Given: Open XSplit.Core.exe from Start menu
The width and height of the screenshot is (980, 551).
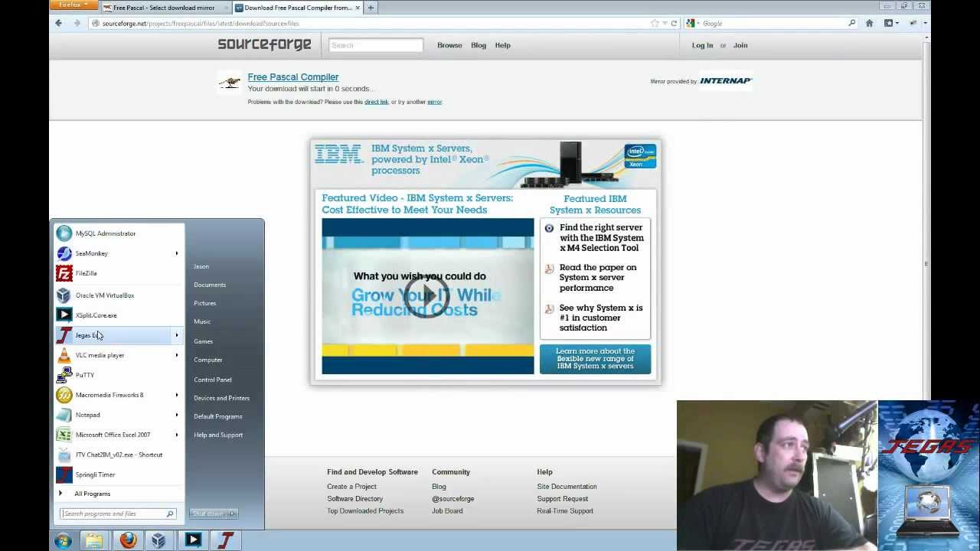Looking at the screenshot, I should click(x=119, y=315).
